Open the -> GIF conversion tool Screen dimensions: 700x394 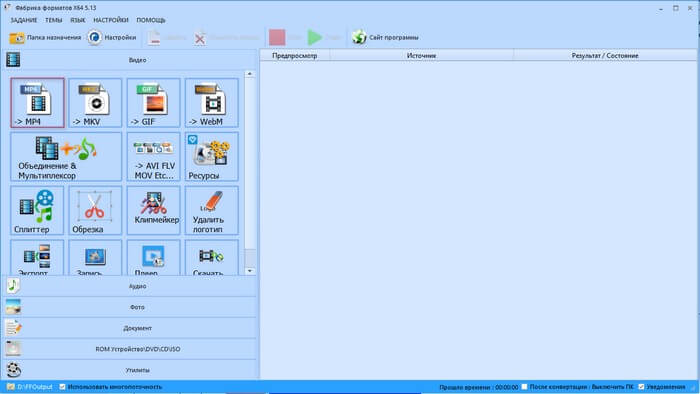pos(154,103)
